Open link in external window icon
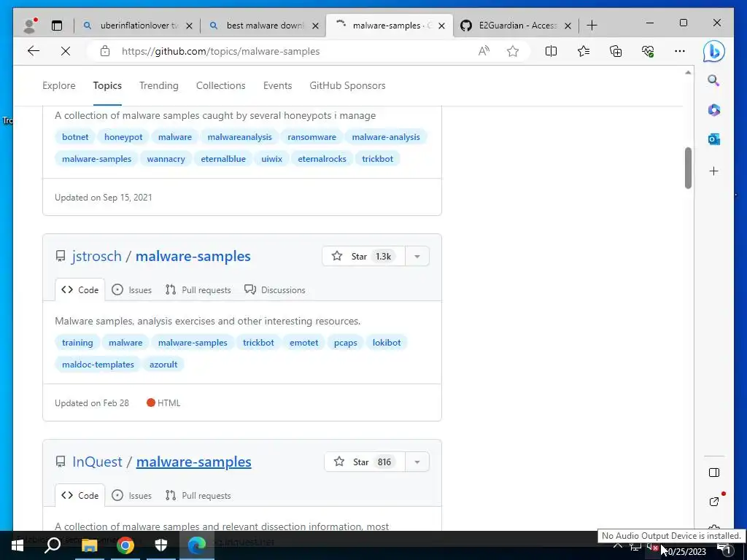The height and width of the screenshot is (560, 747). click(713, 502)
